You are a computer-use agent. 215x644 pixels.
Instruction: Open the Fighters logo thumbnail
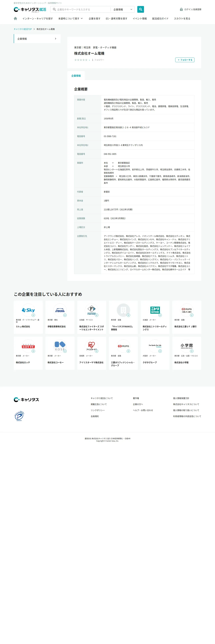pyautogui.click(x=92, y=310)
